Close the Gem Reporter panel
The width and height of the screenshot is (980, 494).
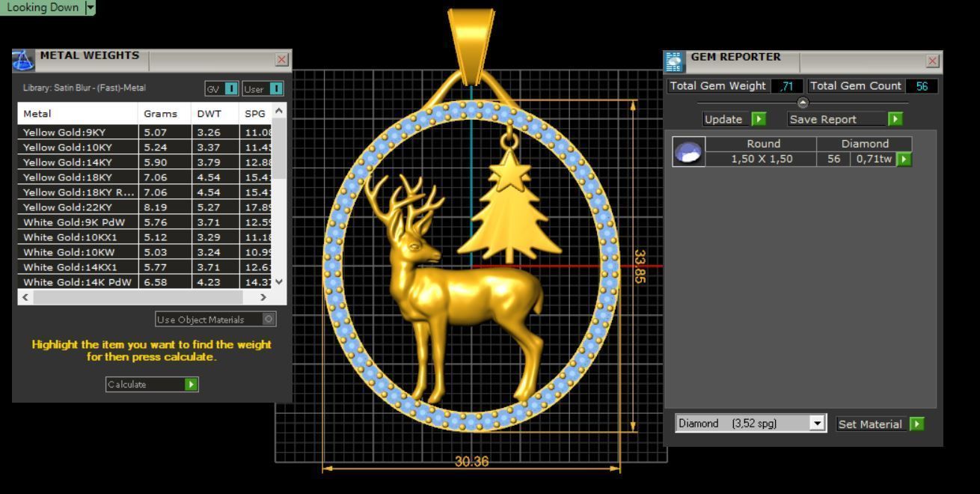click(933, 61)
